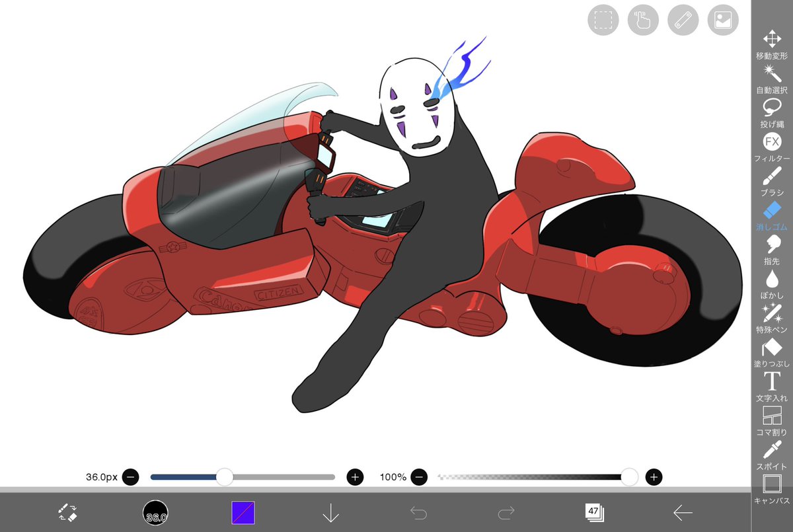The image size is (793, 532).
Task: Select the Smudge (指先) tool
Action: tap(772, 250)
